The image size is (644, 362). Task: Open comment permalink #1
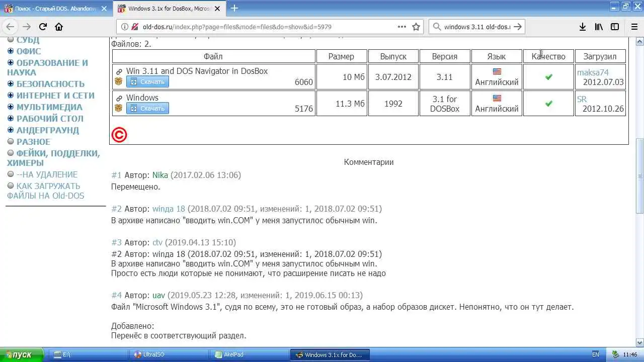pos(116,175)
